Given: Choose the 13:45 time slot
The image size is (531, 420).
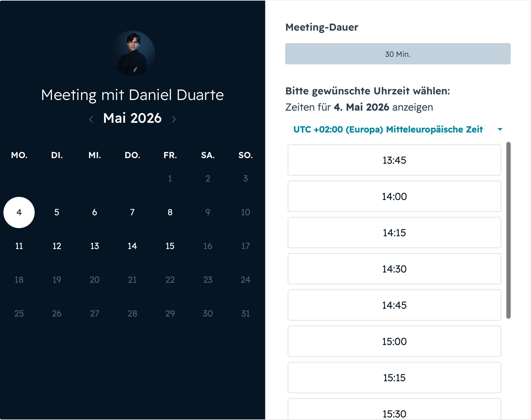Looking at the screenshot, I should [394, 160].
